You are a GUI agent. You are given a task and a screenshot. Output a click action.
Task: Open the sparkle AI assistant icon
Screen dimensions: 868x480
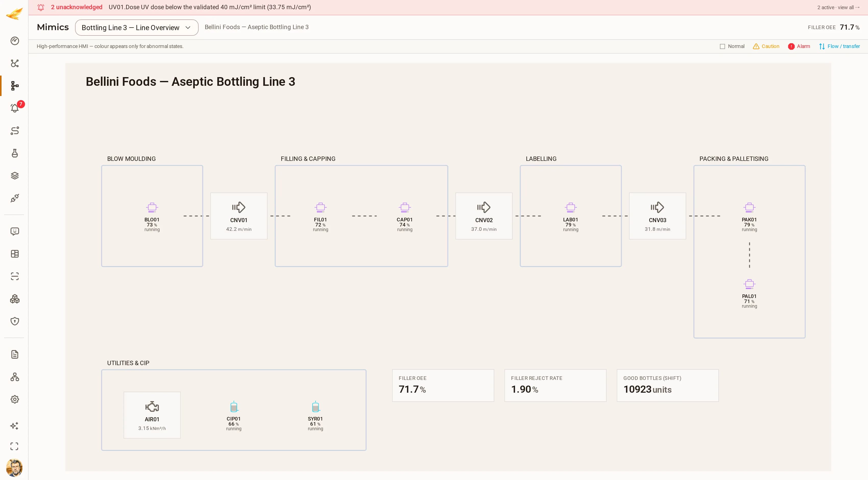(15, 426)
